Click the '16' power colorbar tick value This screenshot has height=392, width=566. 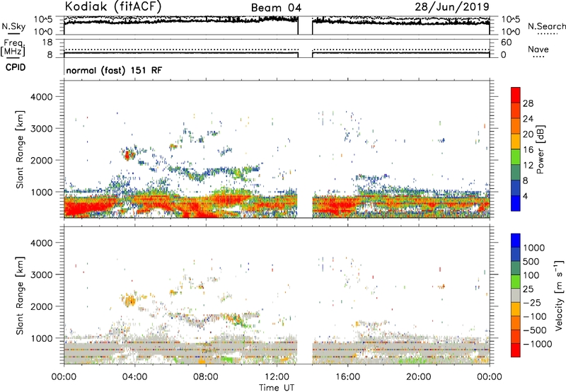(x=528, y=150)
